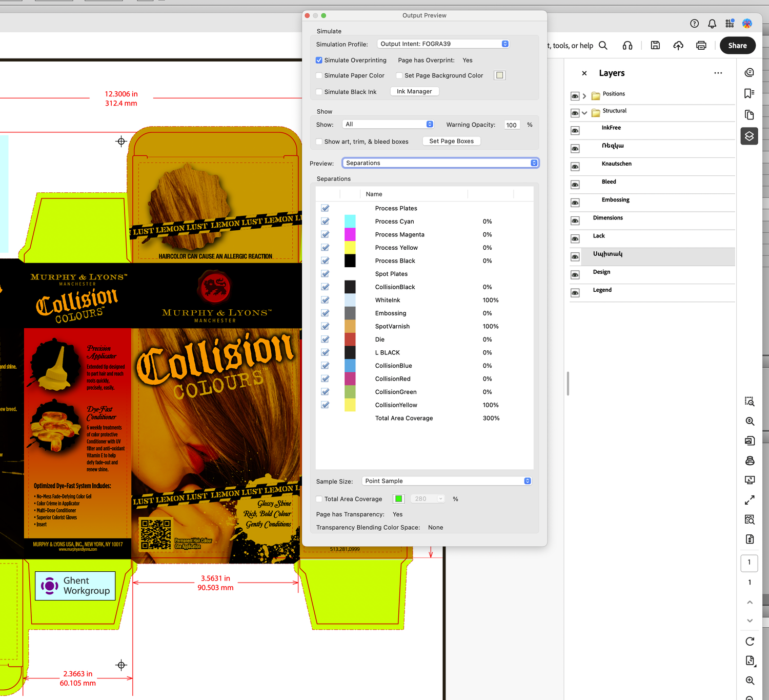Click the Bookmarks panel icon

tap(749, 93)
